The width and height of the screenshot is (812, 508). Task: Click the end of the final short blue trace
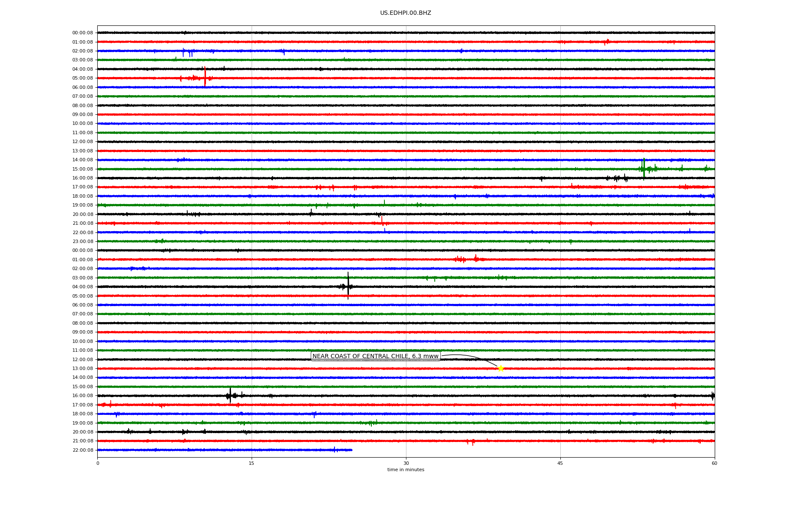coord(351,450)
